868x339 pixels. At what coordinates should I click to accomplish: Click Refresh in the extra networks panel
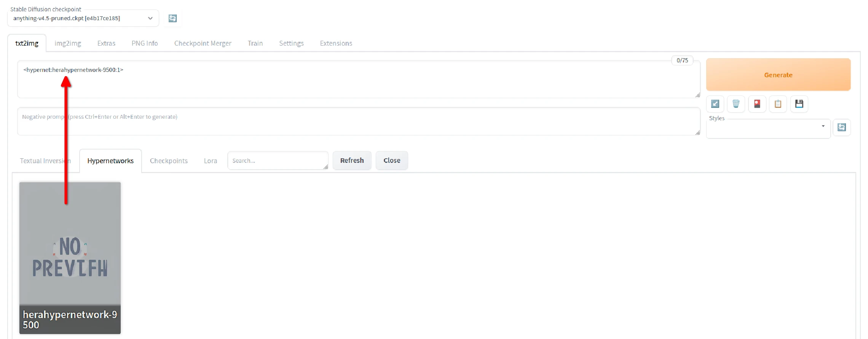click(352, 161)
